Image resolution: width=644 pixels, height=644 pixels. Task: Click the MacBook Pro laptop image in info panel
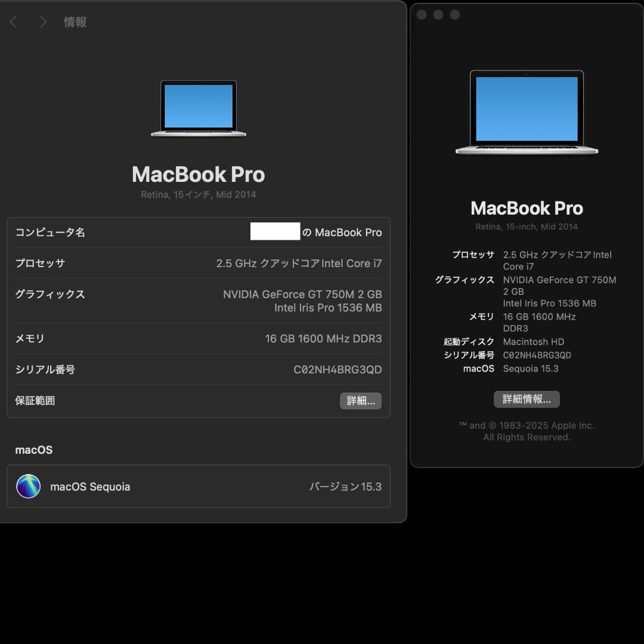pyautogui.click(x=199, y=108)
